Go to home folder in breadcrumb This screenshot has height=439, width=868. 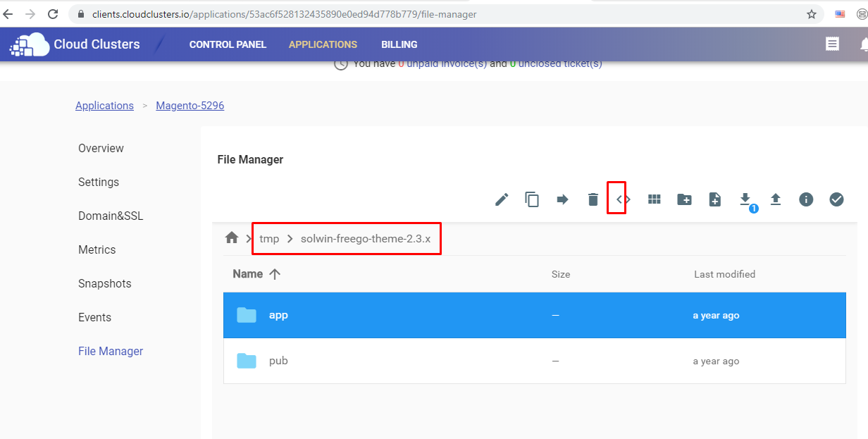point(232,238)
